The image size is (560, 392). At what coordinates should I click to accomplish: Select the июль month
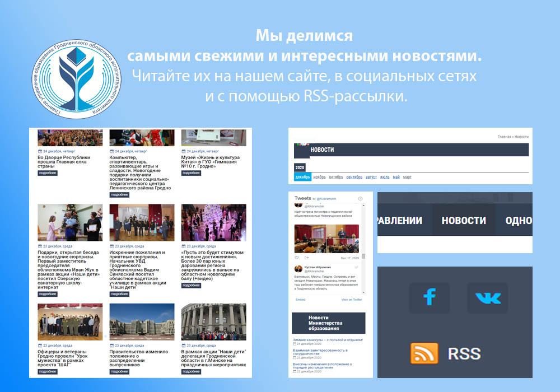[385, 177]
